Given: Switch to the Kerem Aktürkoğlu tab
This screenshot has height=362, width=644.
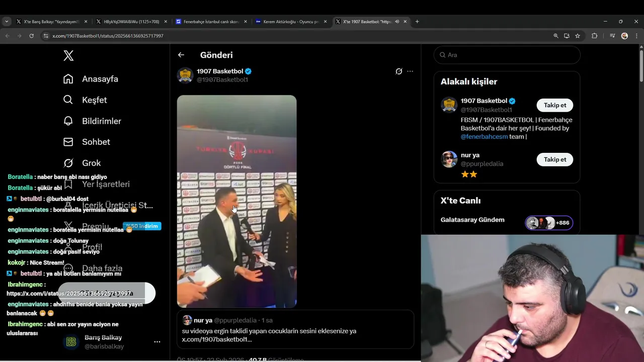Looking at the screenshot, I should click(x=291, y=22).
